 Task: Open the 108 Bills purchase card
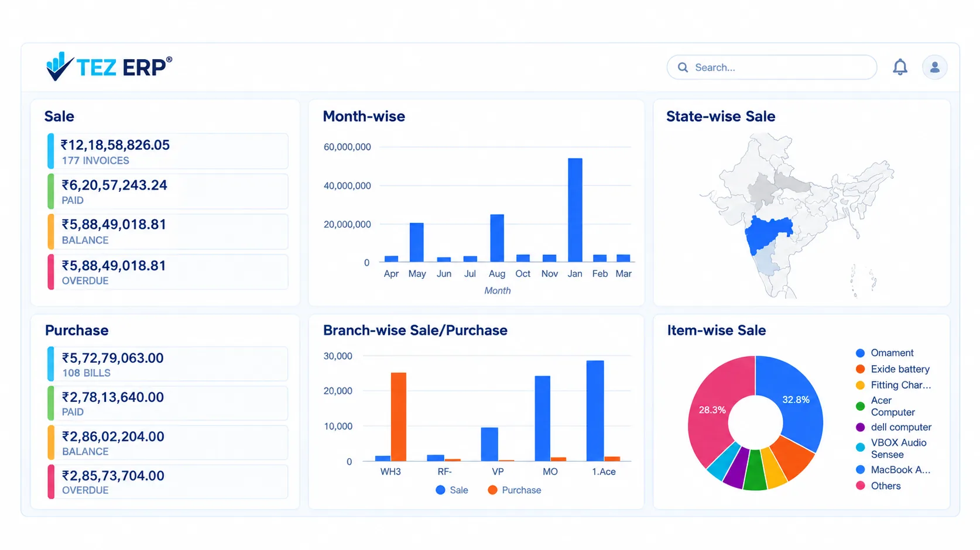[167, 364]
